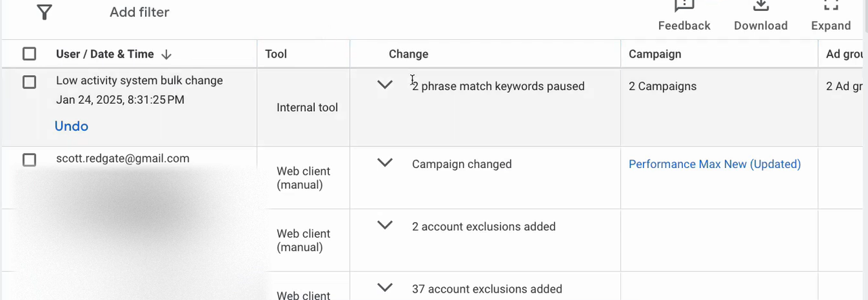This screenshot has height=300, width=868.
Task: Click the Change column header
Action: (x=408, y=54)
